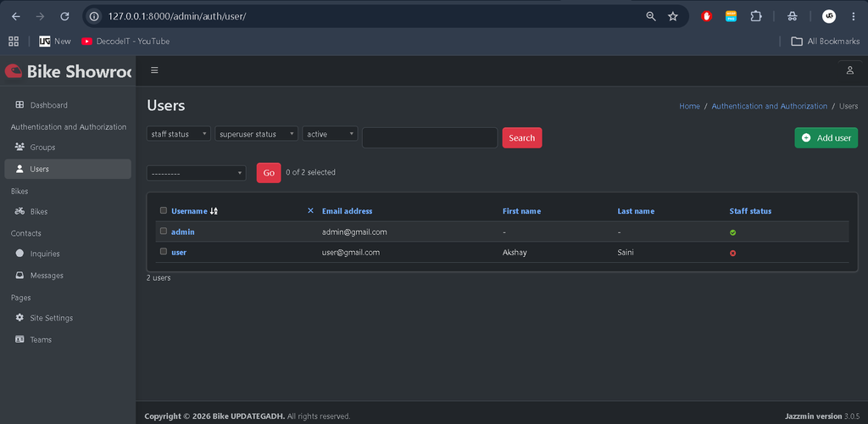Screen dimensions: 868x424
Task: Click red staff status icon for user
Action: [733, 253]
